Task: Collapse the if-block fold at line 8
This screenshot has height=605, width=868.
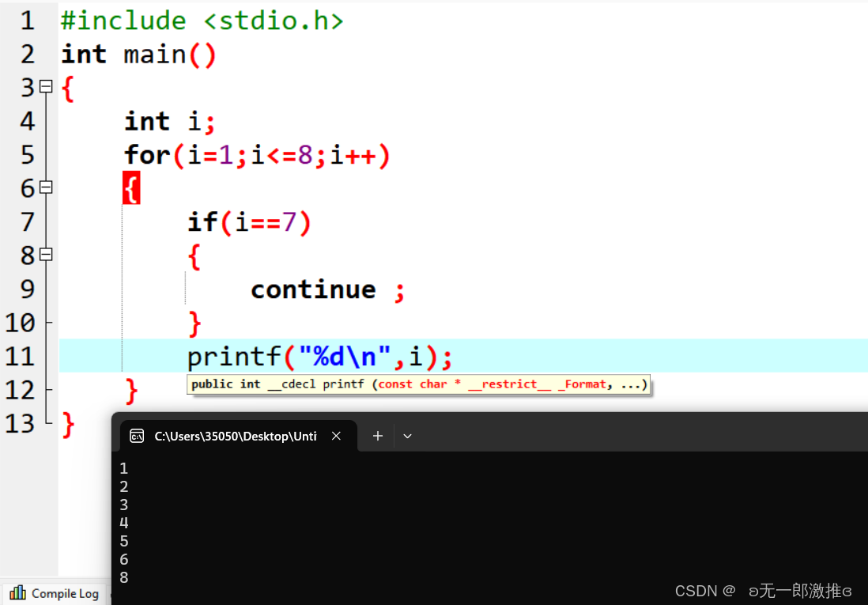Action: 47,255
